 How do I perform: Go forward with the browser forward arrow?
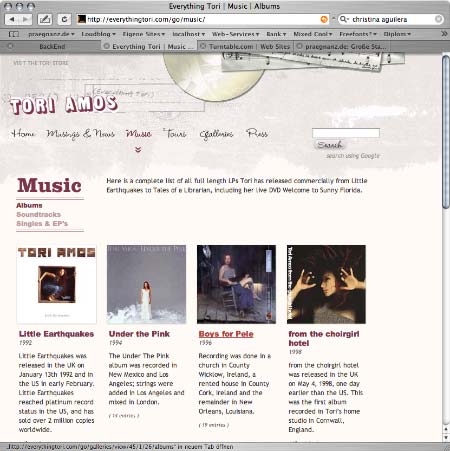point(25,19)
